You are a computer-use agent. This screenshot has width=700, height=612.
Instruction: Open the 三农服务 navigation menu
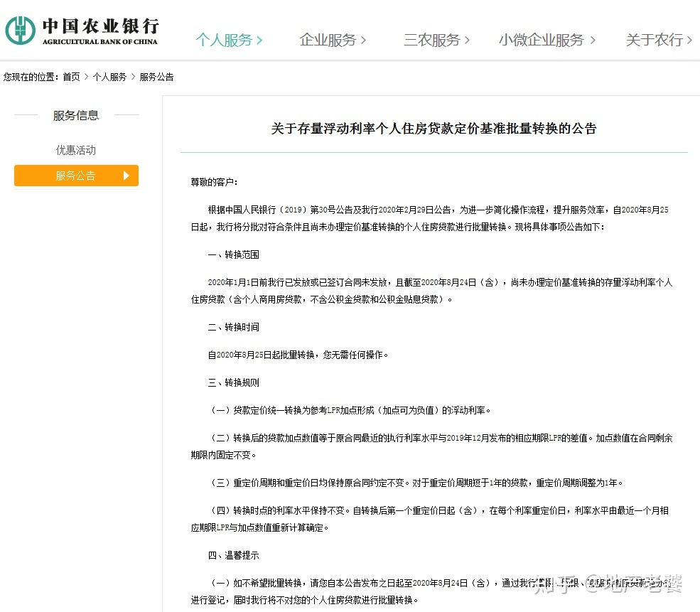[x=436, y=41]
